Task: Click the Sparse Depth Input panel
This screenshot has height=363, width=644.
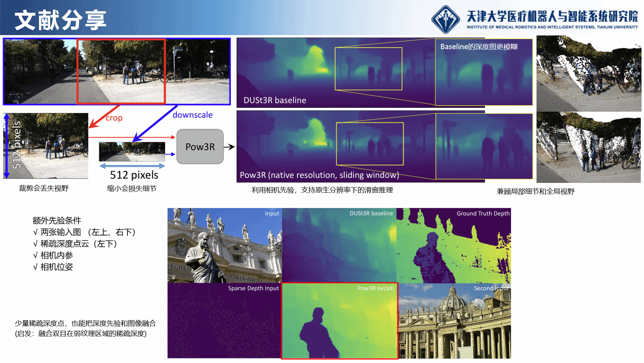Action: [x=224, y=321]
